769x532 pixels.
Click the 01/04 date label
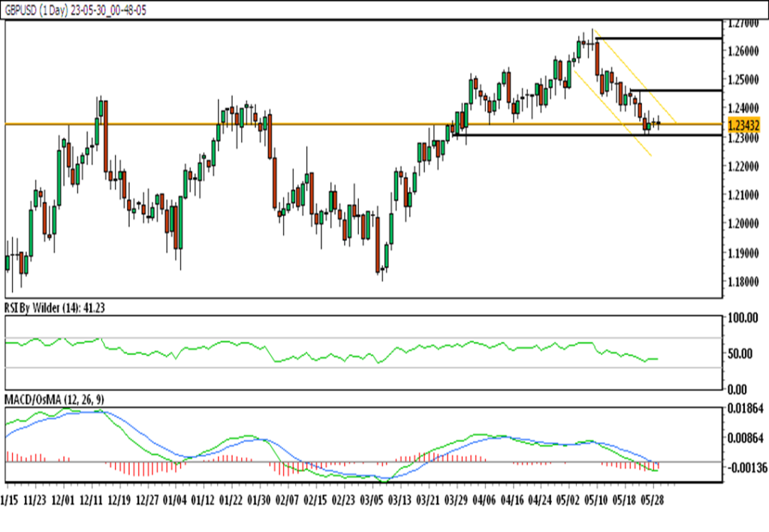tap(175, 500)
